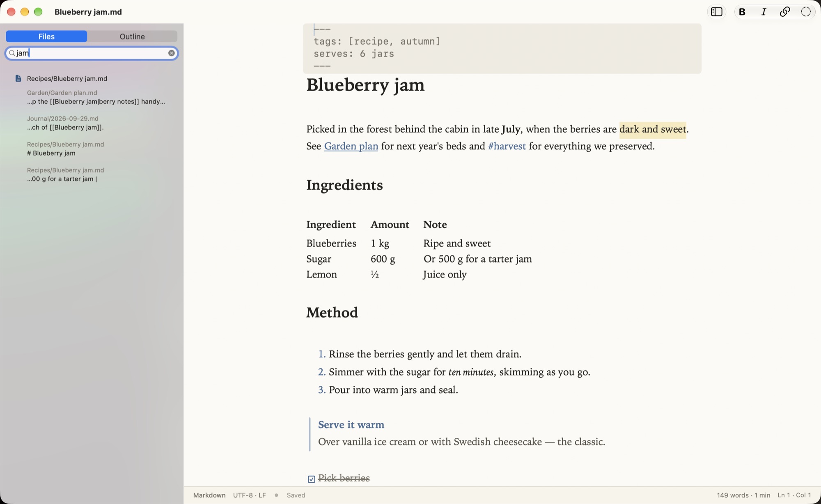Screen dimensions: 821x504
Task: Click the status dot beside Saved
Action: 276,495
